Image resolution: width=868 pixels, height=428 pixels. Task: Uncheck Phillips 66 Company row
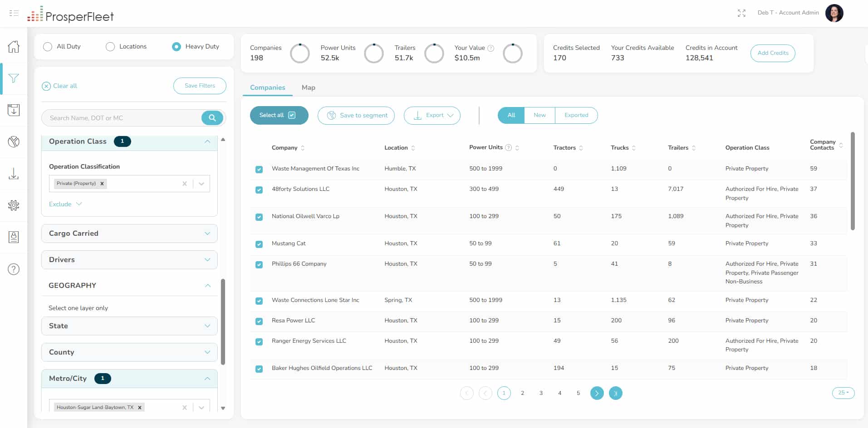coord(259,265)
